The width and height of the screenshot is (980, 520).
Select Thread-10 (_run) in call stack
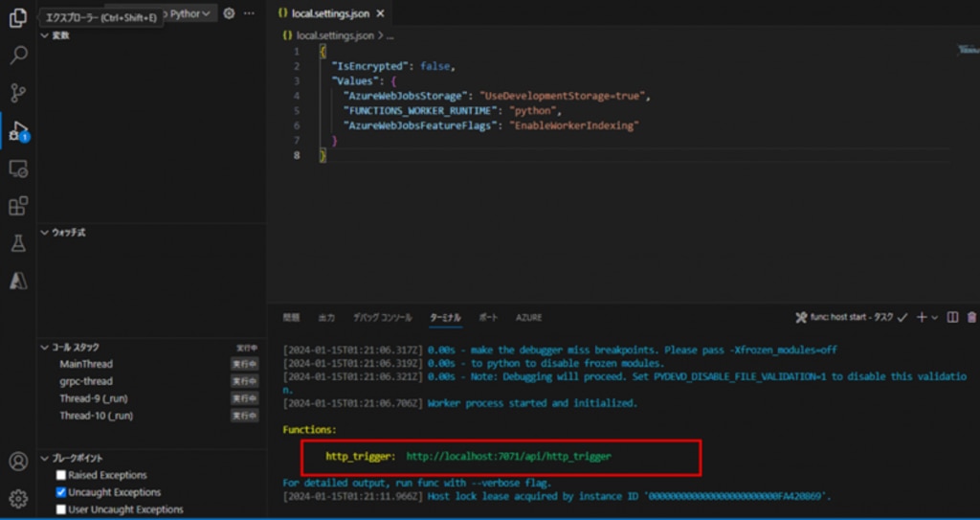click(x=97, y=416)
